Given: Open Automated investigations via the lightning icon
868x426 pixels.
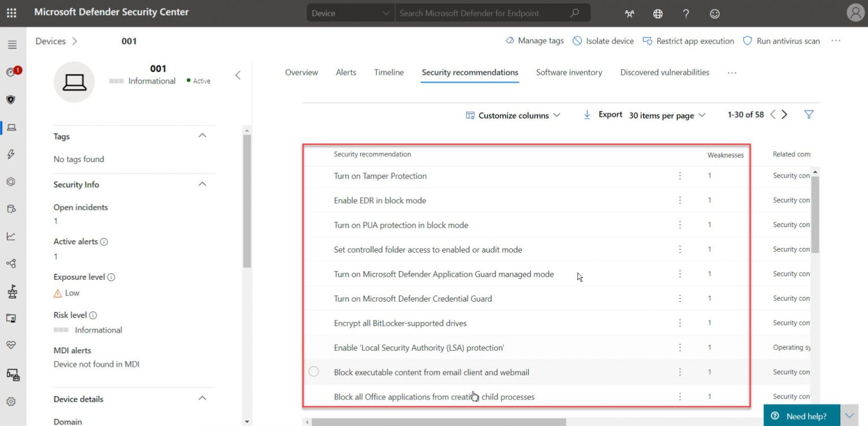Looking at the screenshot, I should point(12,153).
